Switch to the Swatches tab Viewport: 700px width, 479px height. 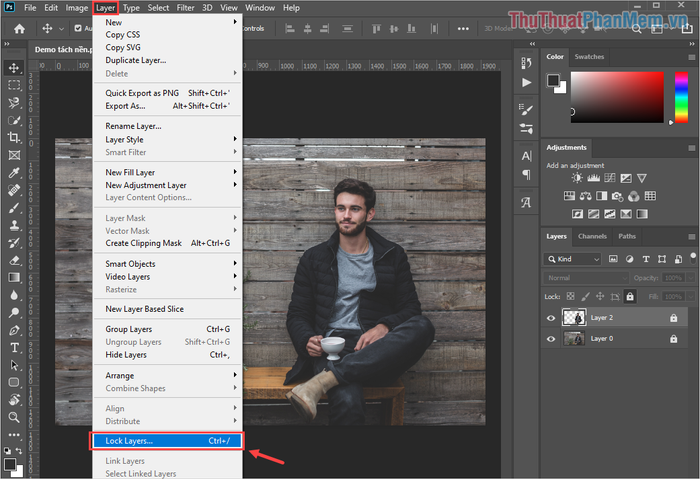[589, 57]
